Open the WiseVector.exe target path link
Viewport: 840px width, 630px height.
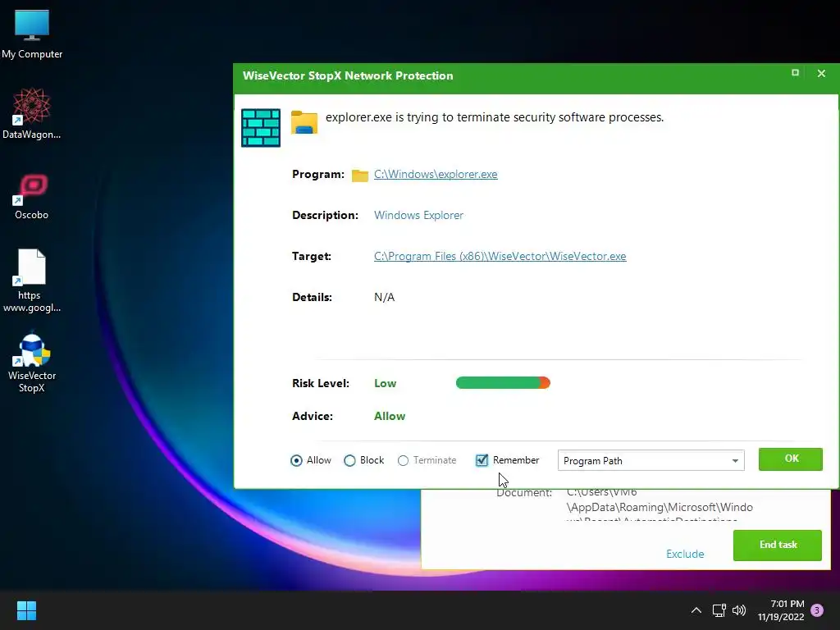[500, 256]
